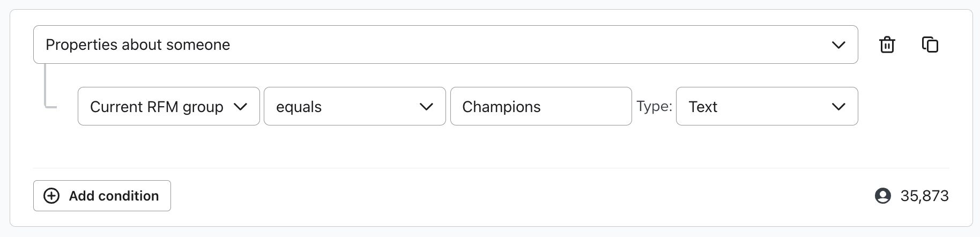Select the Properties about someone condition text
This screenshot has width=980, height=237.
click(138, 45)
